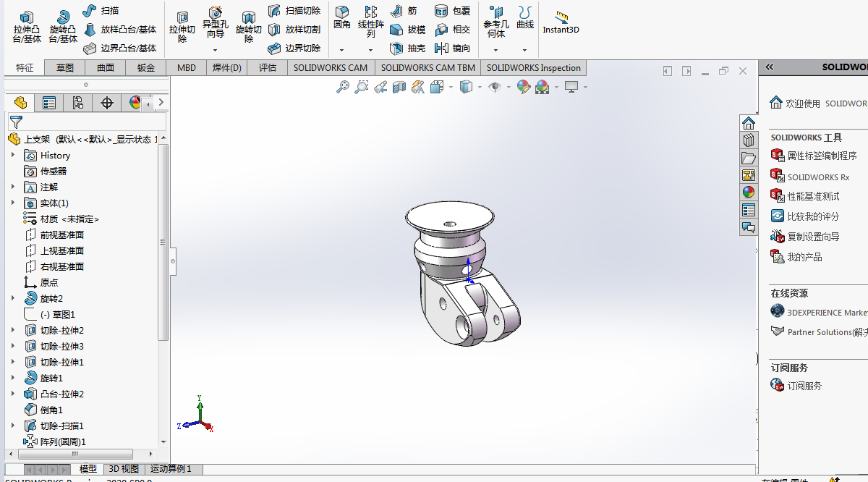
Task: Click the 边界凸台/基体 boundary boss tool
Action: pyautogui.click(x=120, y=48)
